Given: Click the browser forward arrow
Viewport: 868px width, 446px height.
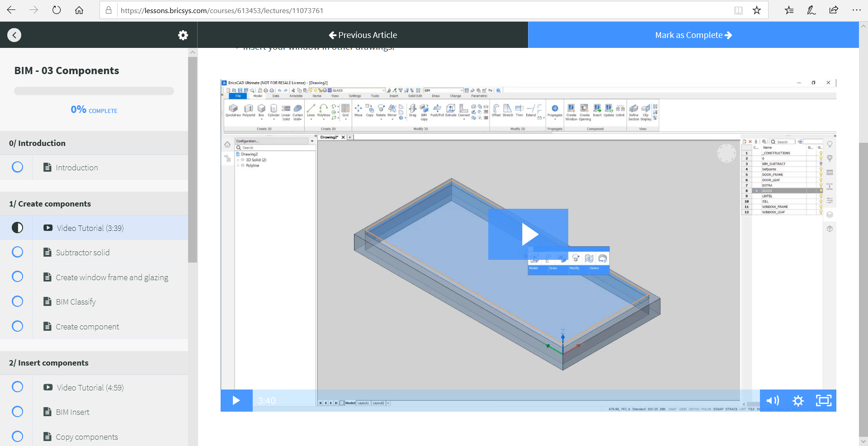Looking at the screenshot, I should click(34, 10).
